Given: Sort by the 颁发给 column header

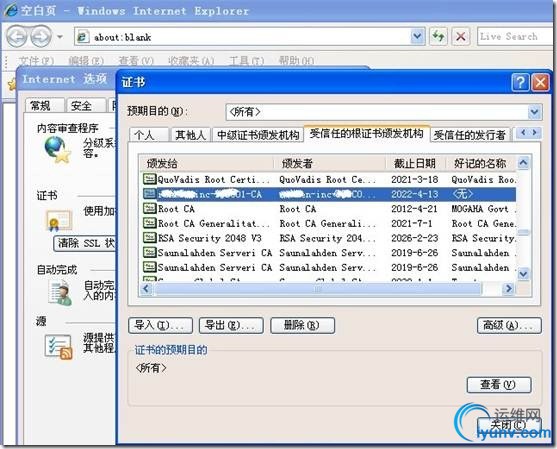Looking at the screenshot, I should tap(206, 163).
